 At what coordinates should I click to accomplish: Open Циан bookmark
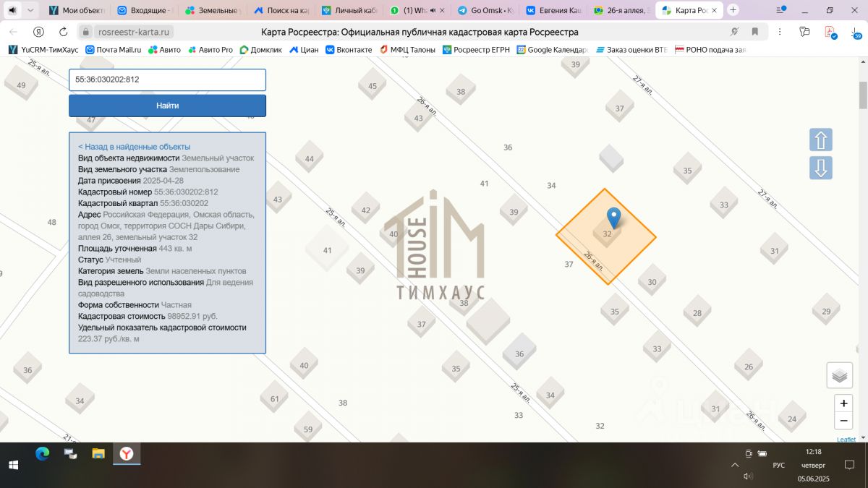[x=304, y=50]
